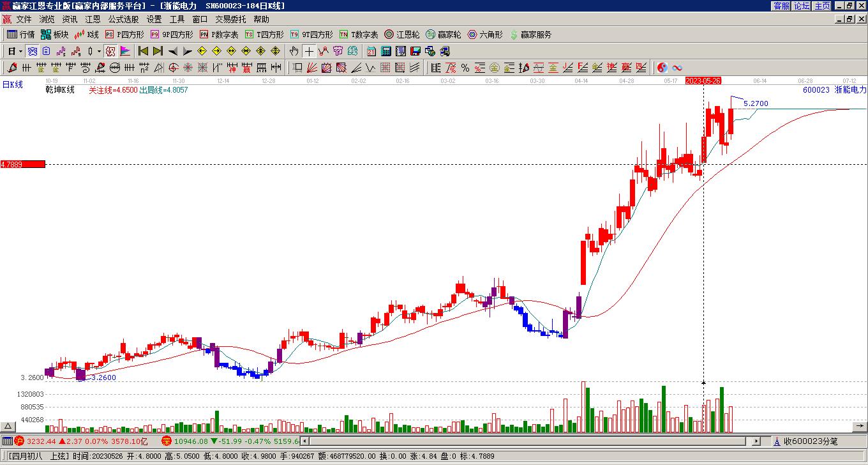Click the black right-pointing arrow icon
The image size is (868, 465).
pos(187,51)
